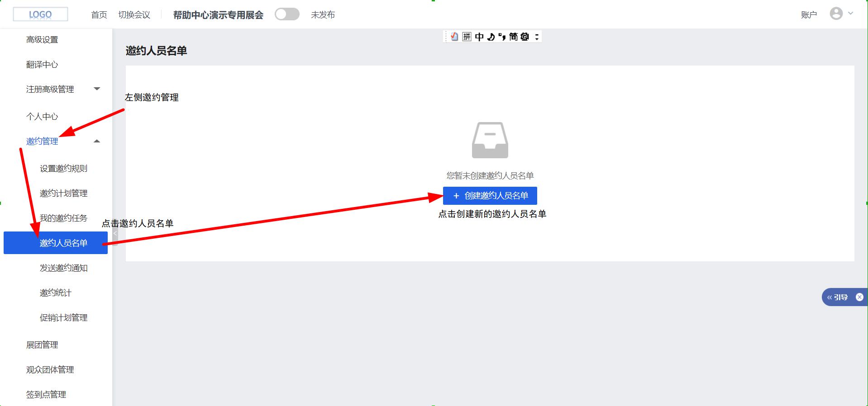Click the user avatar icon
This screenshot has width=868, height=406.
click(836, 14)
